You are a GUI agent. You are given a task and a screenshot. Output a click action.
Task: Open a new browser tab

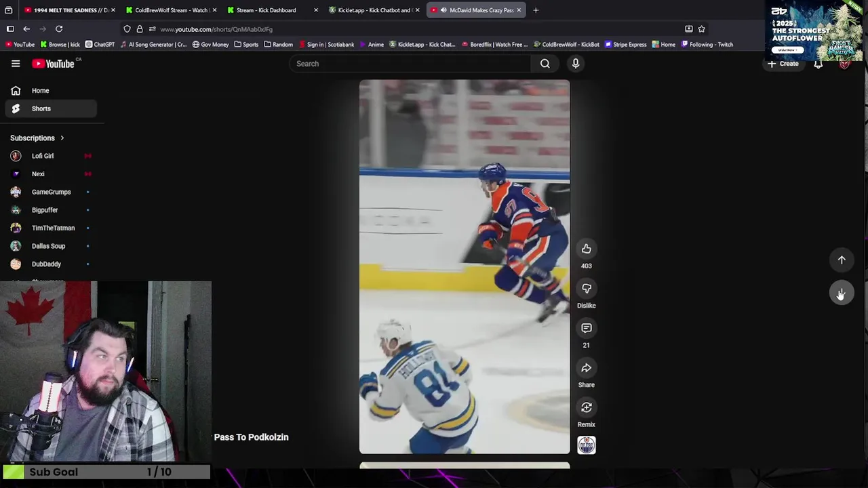coord(536,10)
